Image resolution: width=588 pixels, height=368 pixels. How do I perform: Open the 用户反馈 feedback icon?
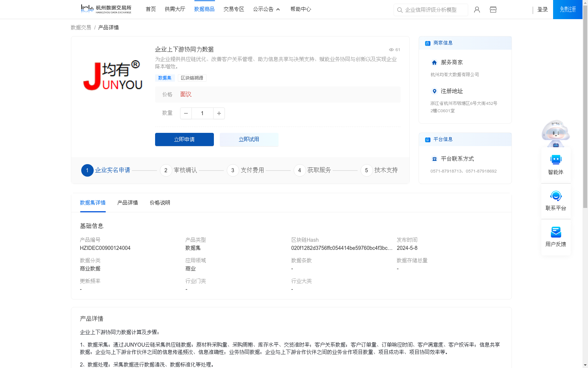tap(556, 232)
